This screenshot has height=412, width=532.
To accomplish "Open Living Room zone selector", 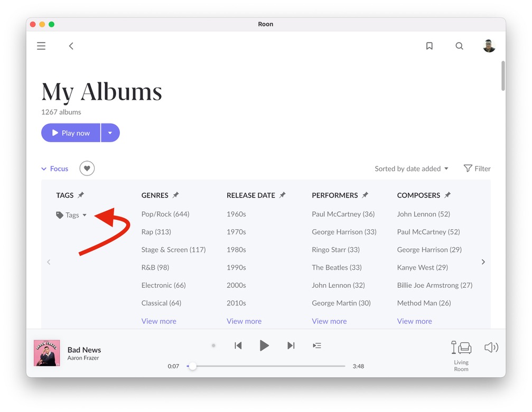I will click(461, 356).
